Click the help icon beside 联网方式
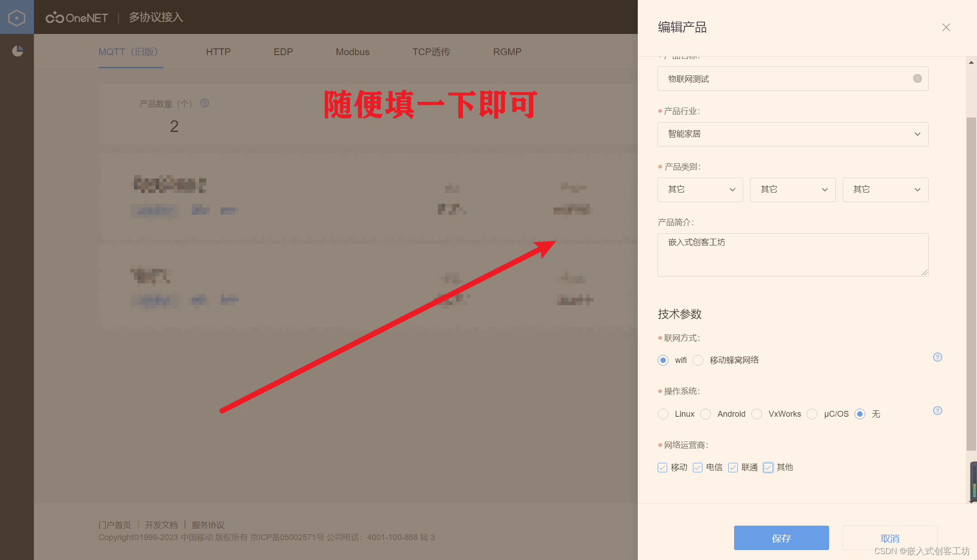The width and height of the screenshot is (977, 560). 938,357
